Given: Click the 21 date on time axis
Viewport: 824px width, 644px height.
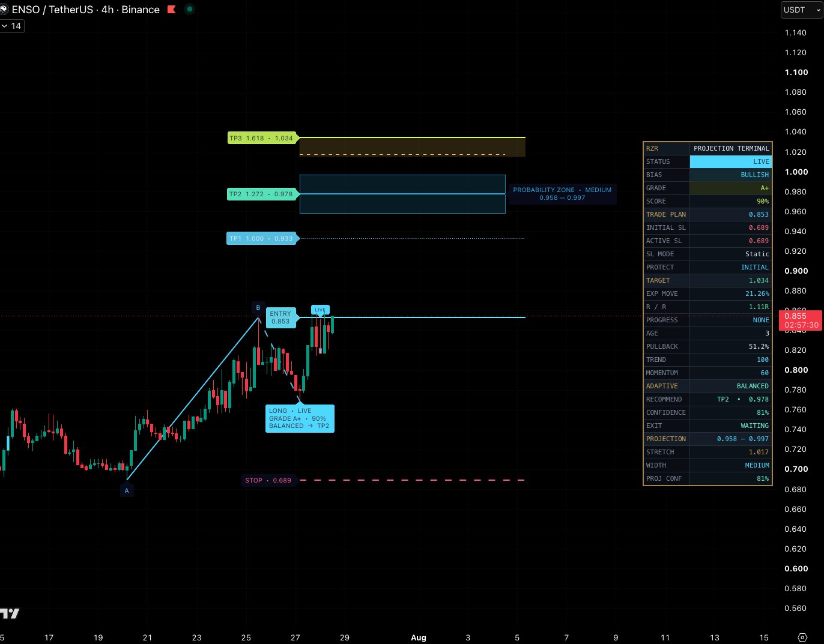Looking at the screenshot, I should tap(148, 637).
